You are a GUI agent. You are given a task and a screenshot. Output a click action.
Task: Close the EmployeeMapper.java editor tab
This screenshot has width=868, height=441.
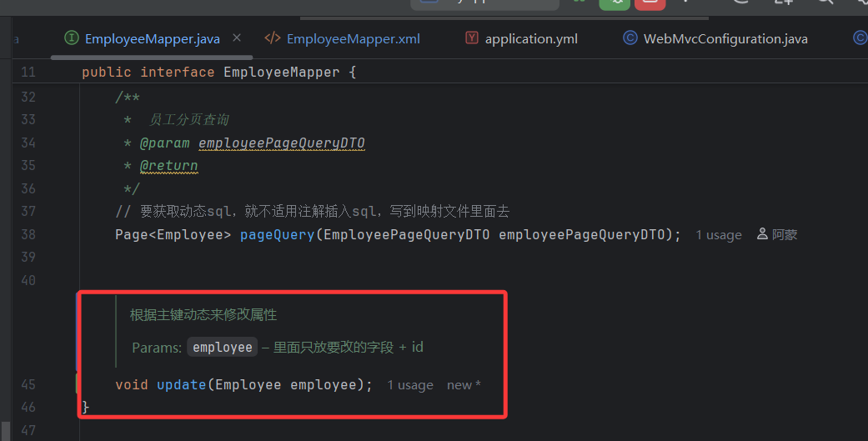[x=237, y=38]
